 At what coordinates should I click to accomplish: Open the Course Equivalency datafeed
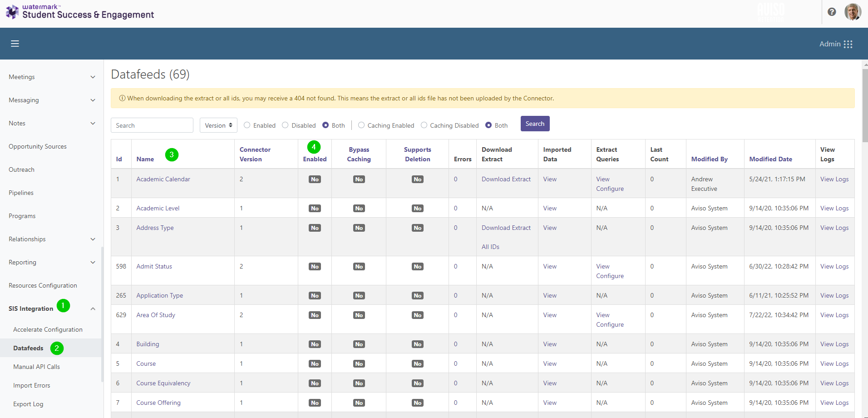click(163, 383)
